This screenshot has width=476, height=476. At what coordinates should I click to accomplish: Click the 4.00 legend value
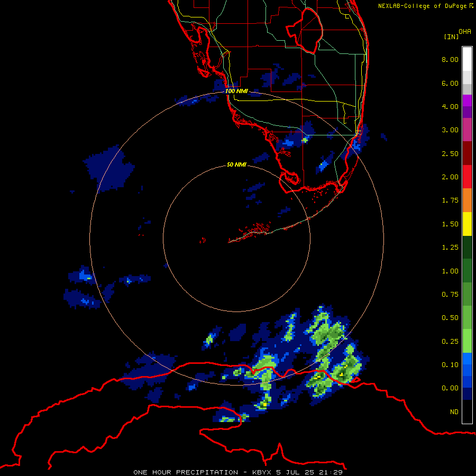pyautogui.click(x=450, y=106)
